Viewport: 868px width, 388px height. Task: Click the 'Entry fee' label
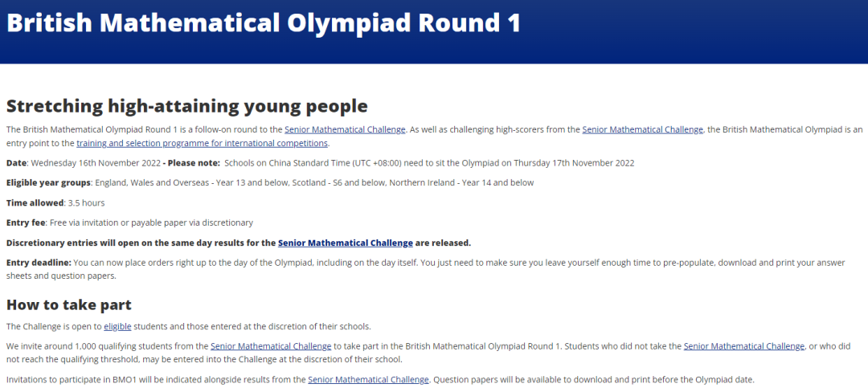pos(26,223)
